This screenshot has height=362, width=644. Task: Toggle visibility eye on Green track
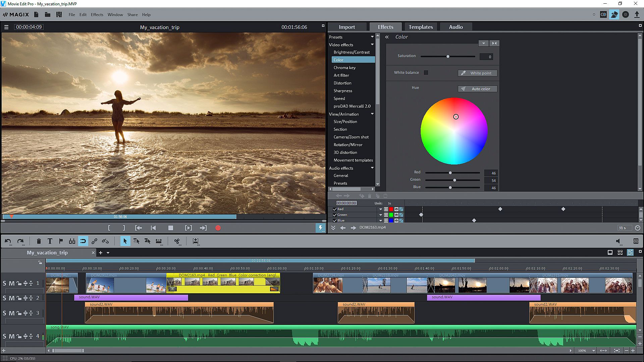click(396, 215)
